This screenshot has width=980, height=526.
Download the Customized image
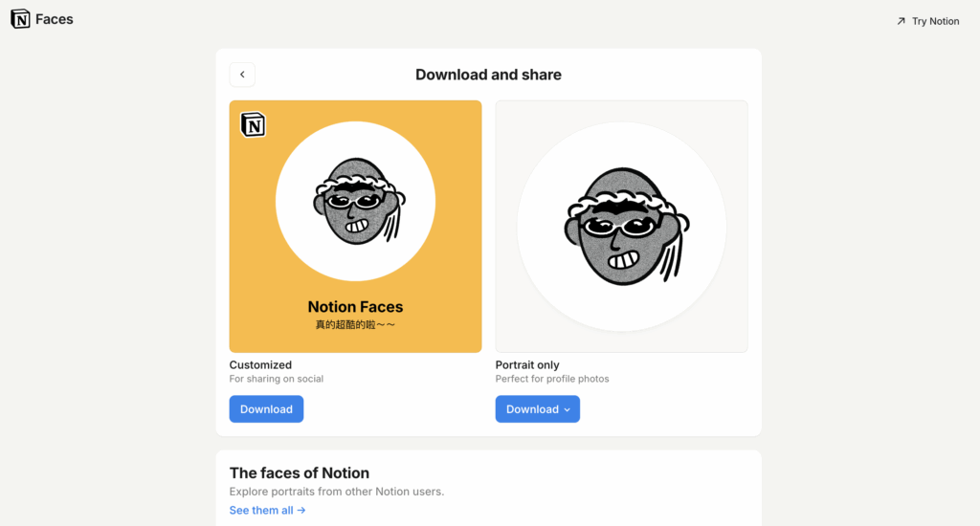[x=266, y=409]
